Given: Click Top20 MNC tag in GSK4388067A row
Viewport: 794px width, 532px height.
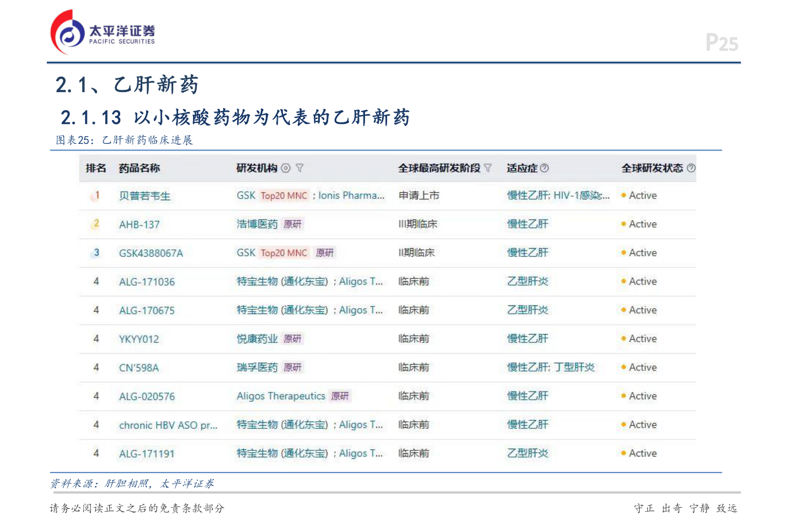Looking at the screenshot, I should [x=284, y=252].
